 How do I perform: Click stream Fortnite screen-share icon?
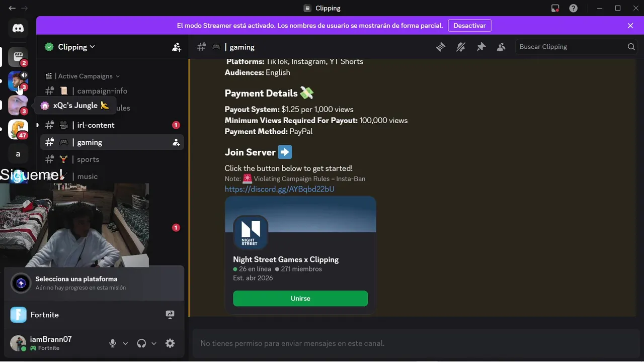pos(170,315)
